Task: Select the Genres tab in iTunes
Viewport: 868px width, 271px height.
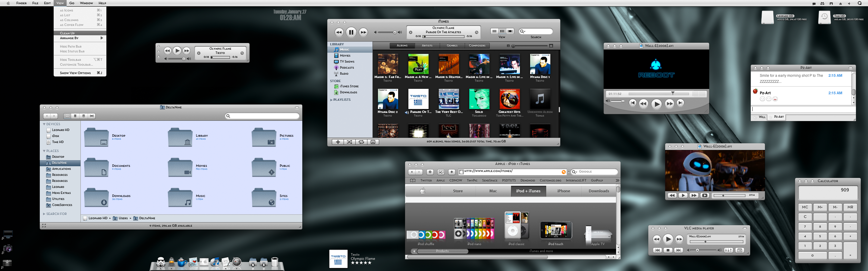Action: coord(452,45)
